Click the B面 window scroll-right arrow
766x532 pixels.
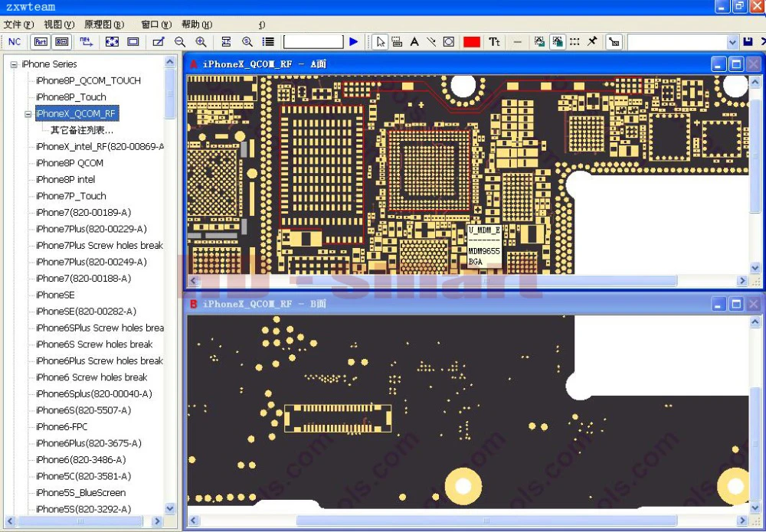(x=742, y=521)
